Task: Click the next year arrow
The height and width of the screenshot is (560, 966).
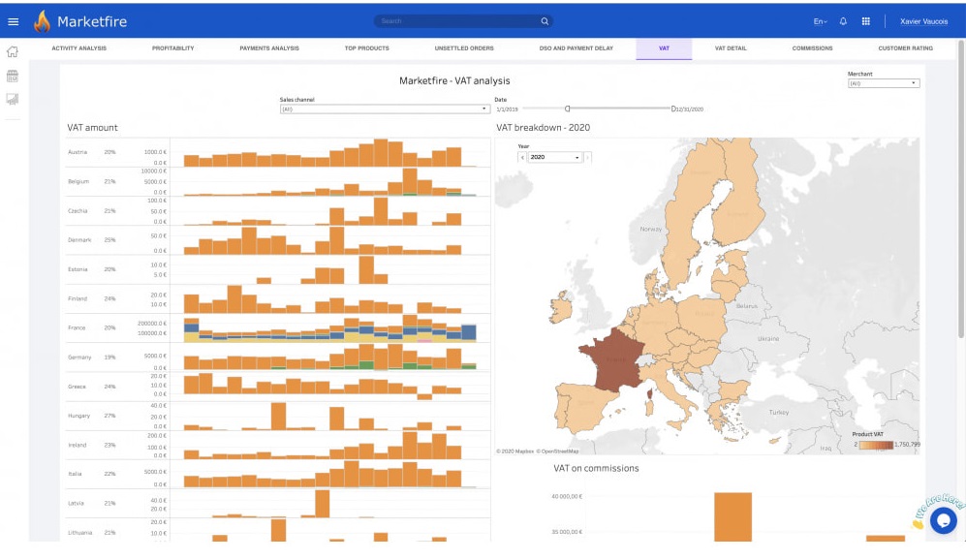Action: coord(587,157)
